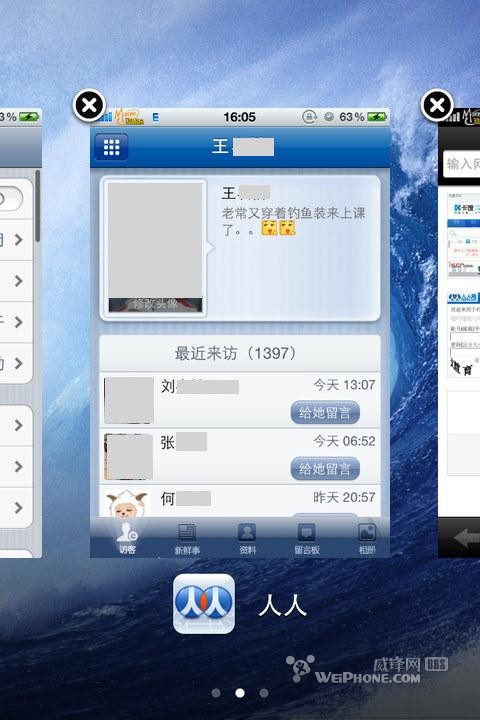Tap avatar of the 今天 06:52 visitor
This screenshot has height=720, width=480.
[129, 456]
